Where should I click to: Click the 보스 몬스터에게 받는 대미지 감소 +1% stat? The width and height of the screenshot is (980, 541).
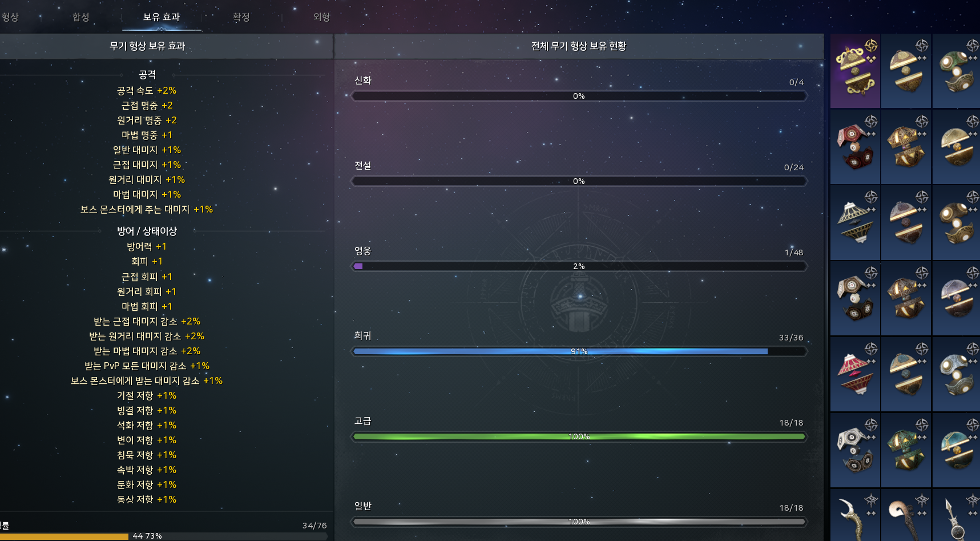(x=147, y=381)
